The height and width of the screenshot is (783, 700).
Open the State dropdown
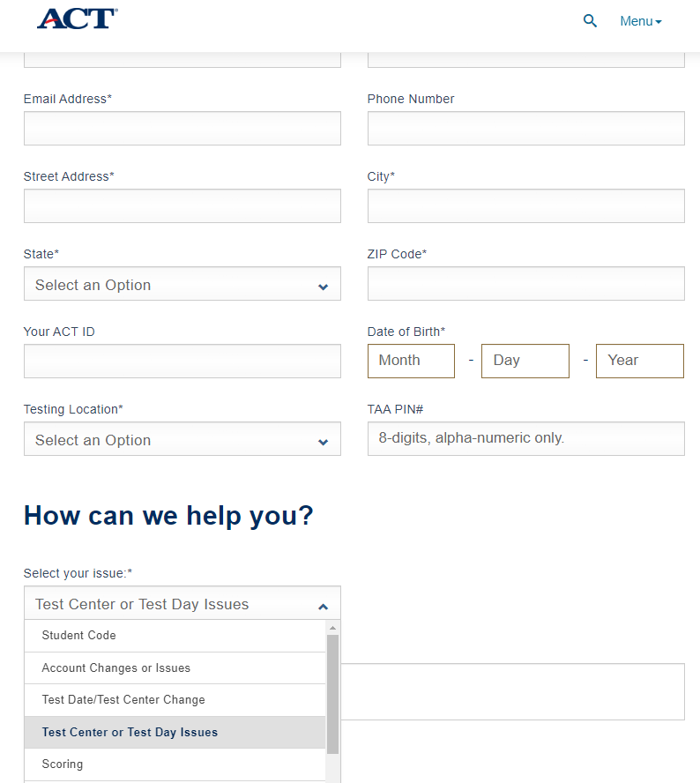(182, 284)
